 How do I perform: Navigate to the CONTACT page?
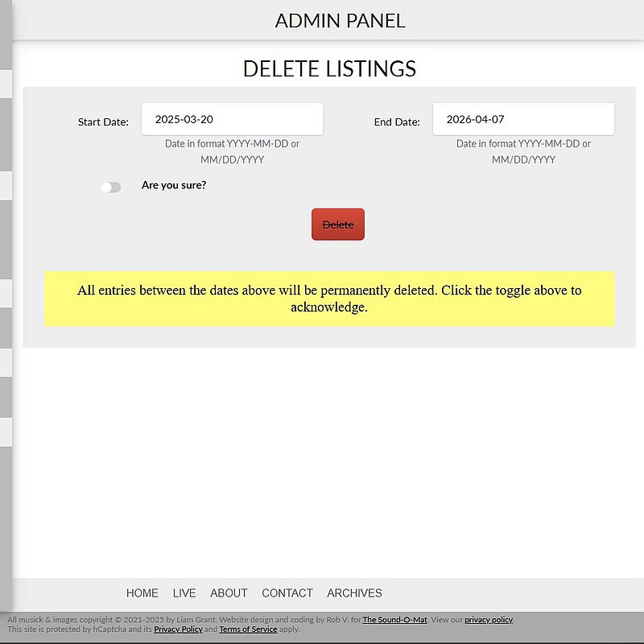tap(287, 593)
